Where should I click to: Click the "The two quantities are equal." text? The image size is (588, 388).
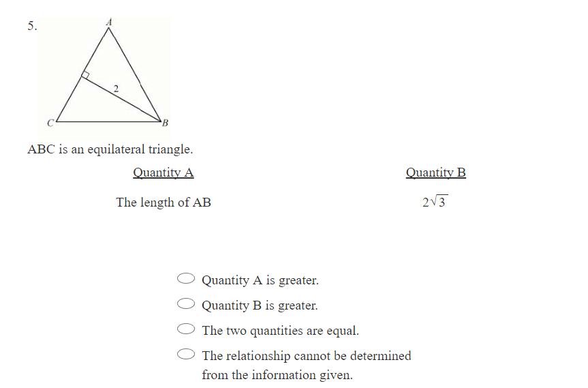pyautogui.click(x=280, y=331)
